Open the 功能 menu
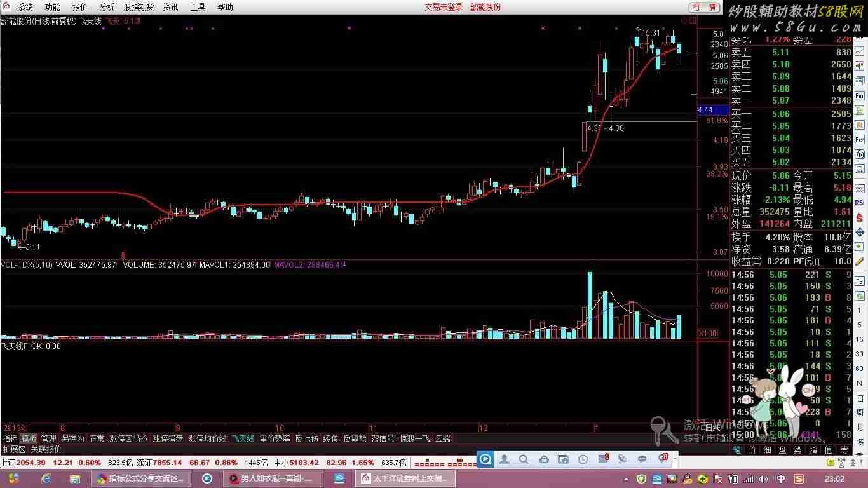 [52, 7]
